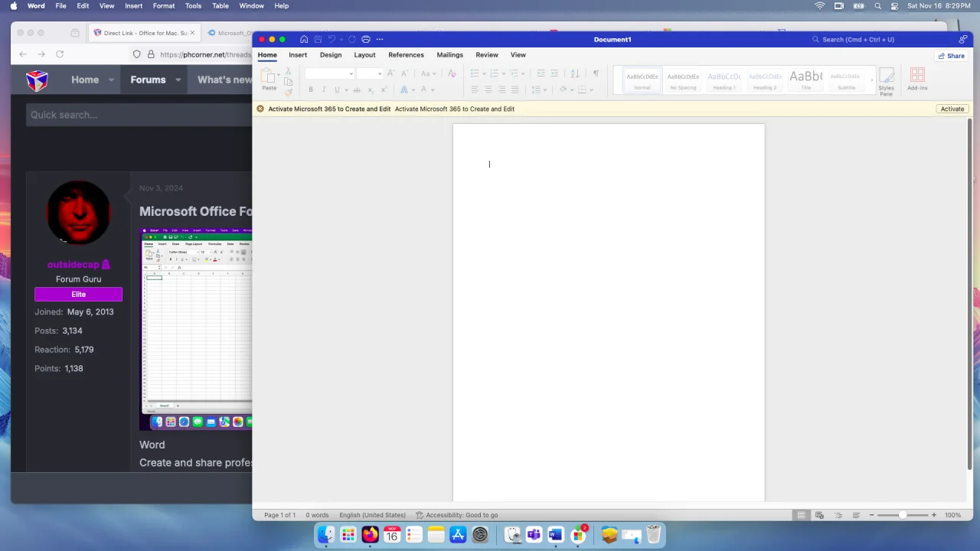Viewport: 980px width, 551px height.
Task: Click the Paste clipboard icon
Action: coord(267,74)
